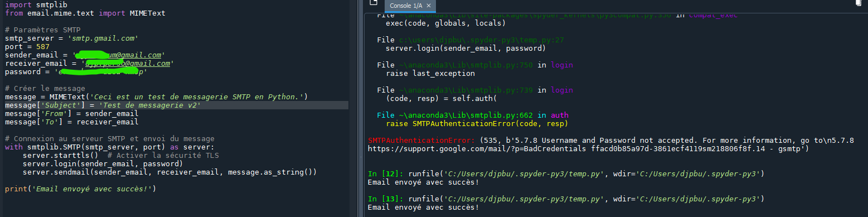Click 'raise SMTPAuthenticationError(code, resp)' line
The width and height of the screenshot is (868, 217).
pyautogui.click(x=477, y=124)
